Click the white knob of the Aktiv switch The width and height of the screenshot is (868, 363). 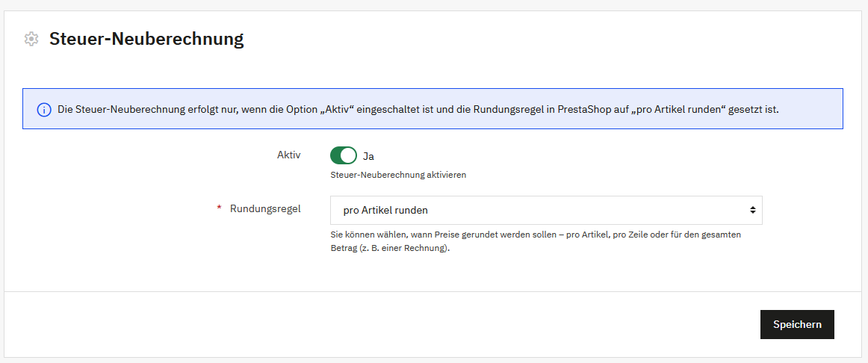pyautogui.click(x=348, y=155)
